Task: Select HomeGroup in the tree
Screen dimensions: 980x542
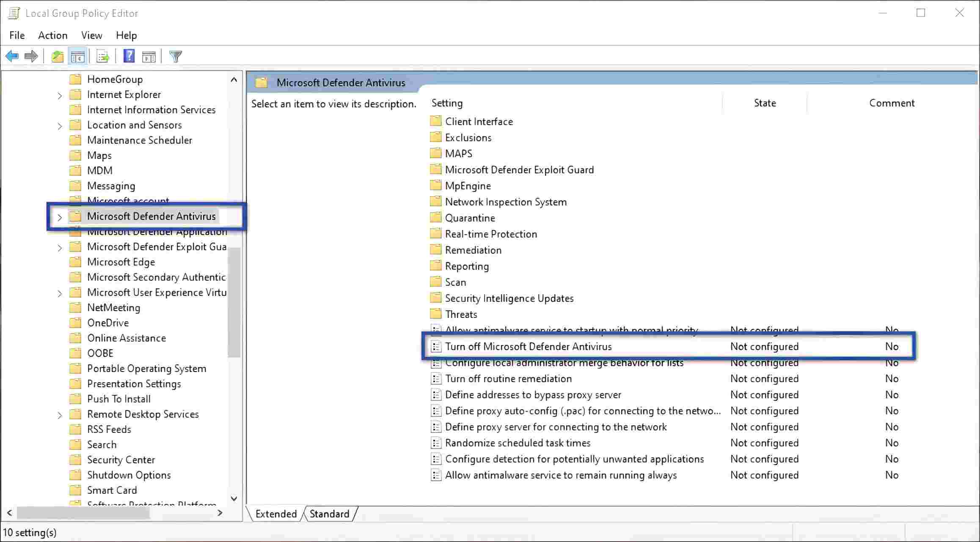Action: (115, 79)
